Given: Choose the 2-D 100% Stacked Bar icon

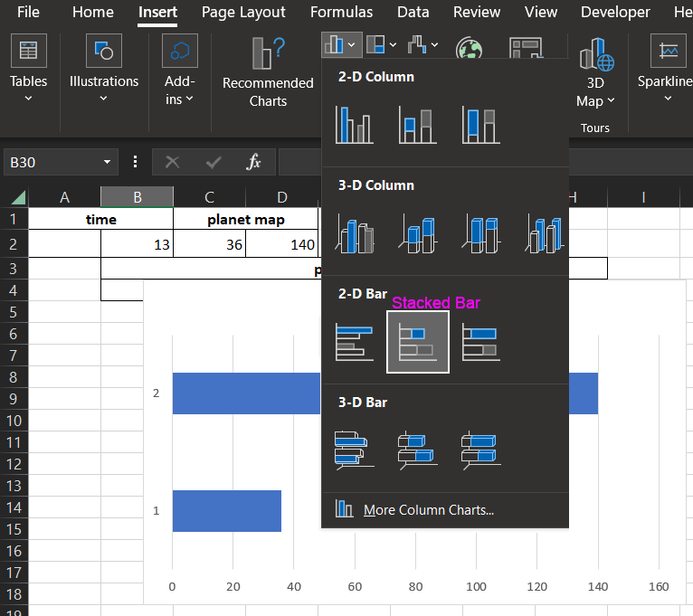Looking at the screenshot, I should (480, 342).
